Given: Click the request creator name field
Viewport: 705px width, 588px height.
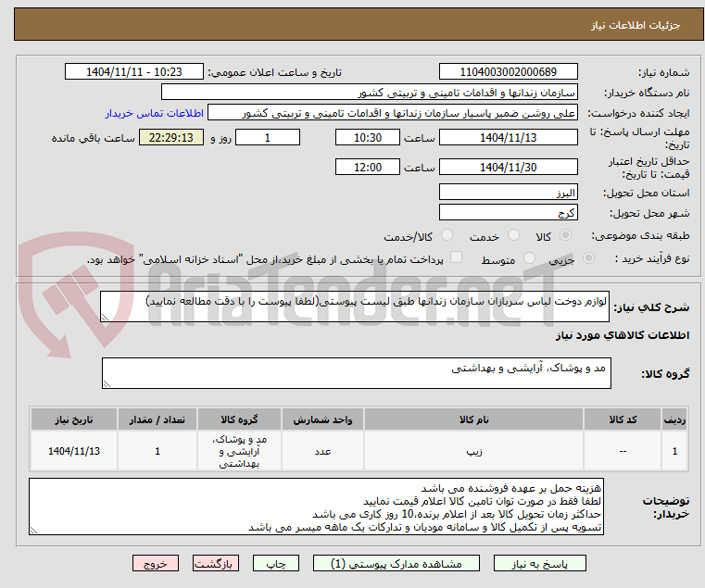Looking at the screenshot, I should tap(393, 113).
